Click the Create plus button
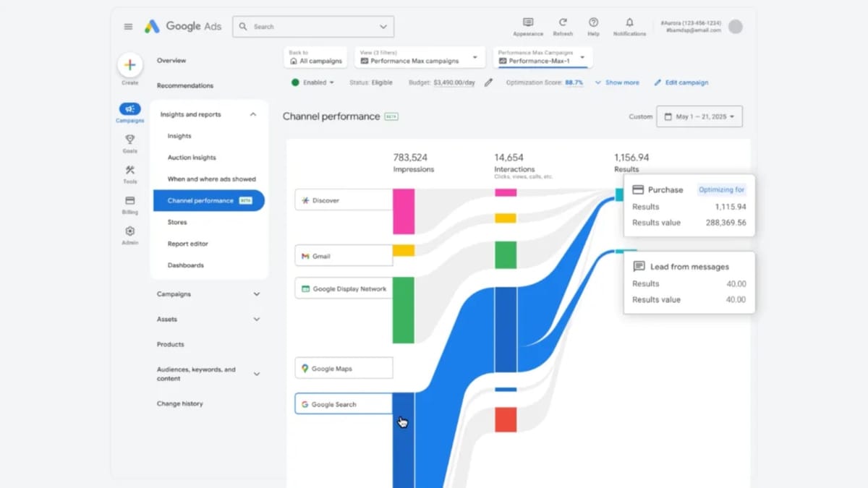The width and height of the screenshot is (868, 488). (129, 65)
